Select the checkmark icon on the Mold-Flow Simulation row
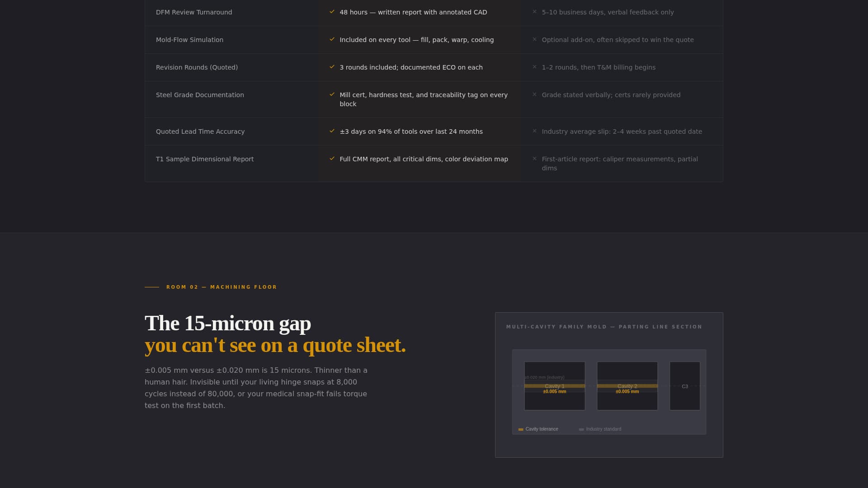868x488 pixels. pos(332,40)
